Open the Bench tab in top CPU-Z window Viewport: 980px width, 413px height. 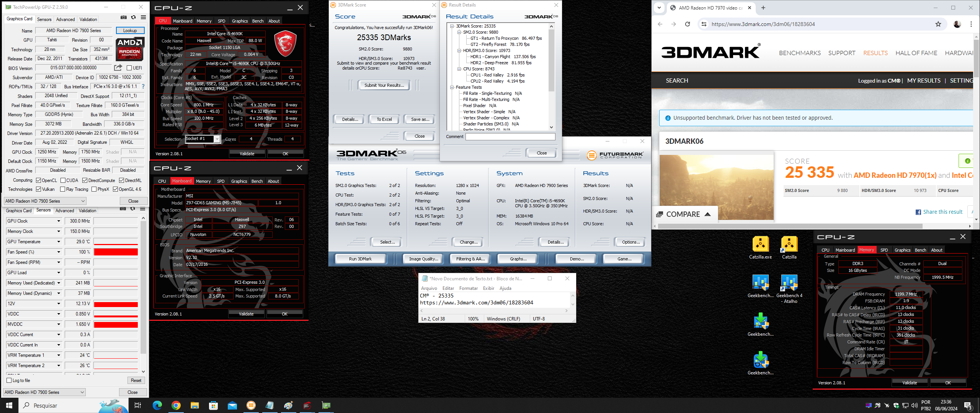click(x=258, y=21)
